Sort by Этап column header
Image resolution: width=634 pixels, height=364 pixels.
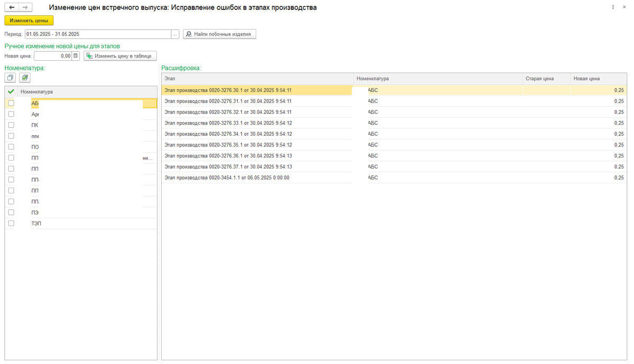(x=257, y=79)
